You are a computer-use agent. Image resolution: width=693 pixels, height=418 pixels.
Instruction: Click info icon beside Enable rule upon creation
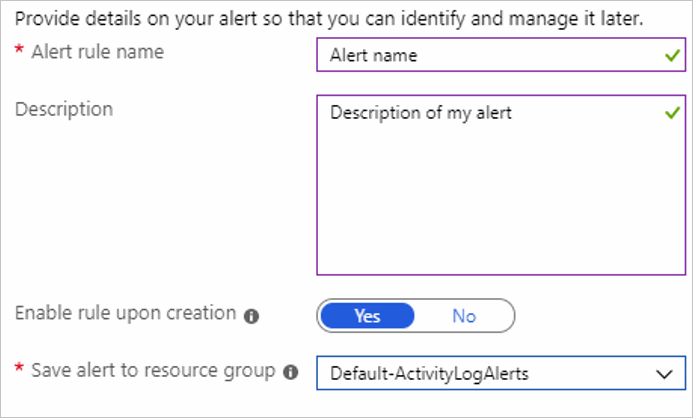tap(252, 316)
